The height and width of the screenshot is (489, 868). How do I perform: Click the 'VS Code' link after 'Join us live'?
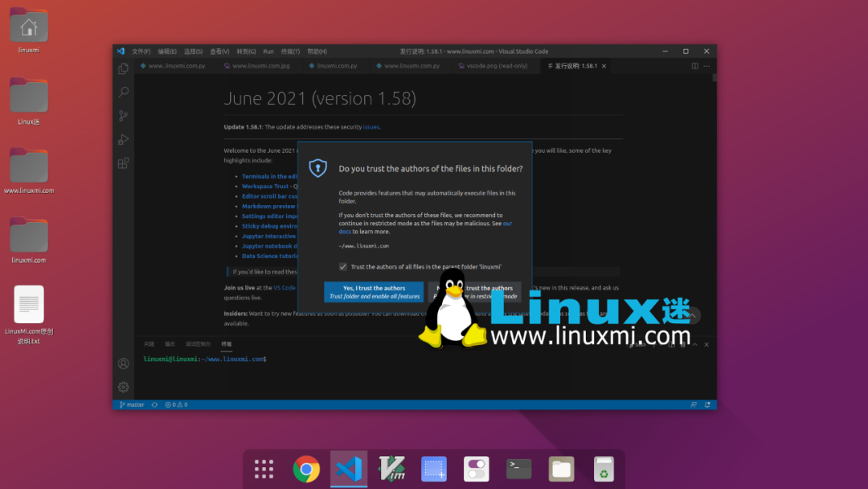(x=285, y=288)
